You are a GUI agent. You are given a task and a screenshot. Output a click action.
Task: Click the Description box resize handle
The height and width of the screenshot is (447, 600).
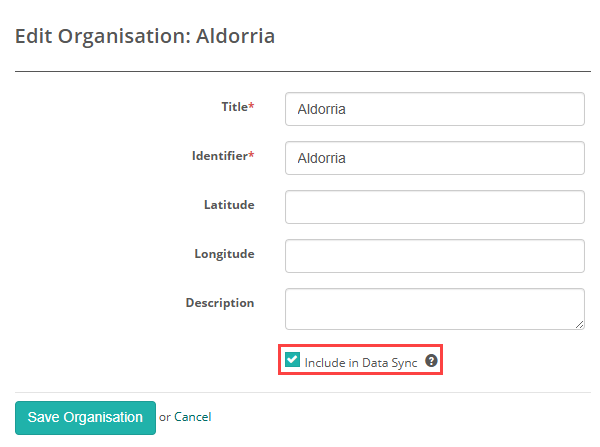579,324
